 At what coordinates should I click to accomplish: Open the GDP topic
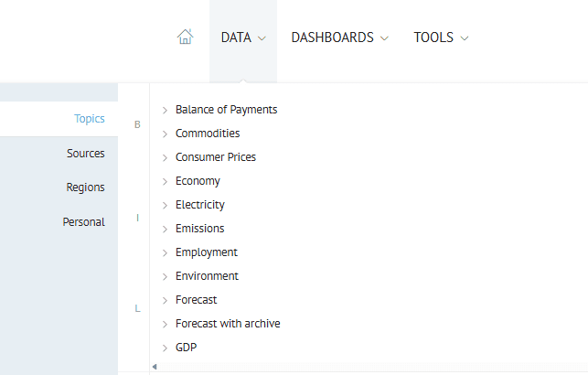[x=186, y=348]
